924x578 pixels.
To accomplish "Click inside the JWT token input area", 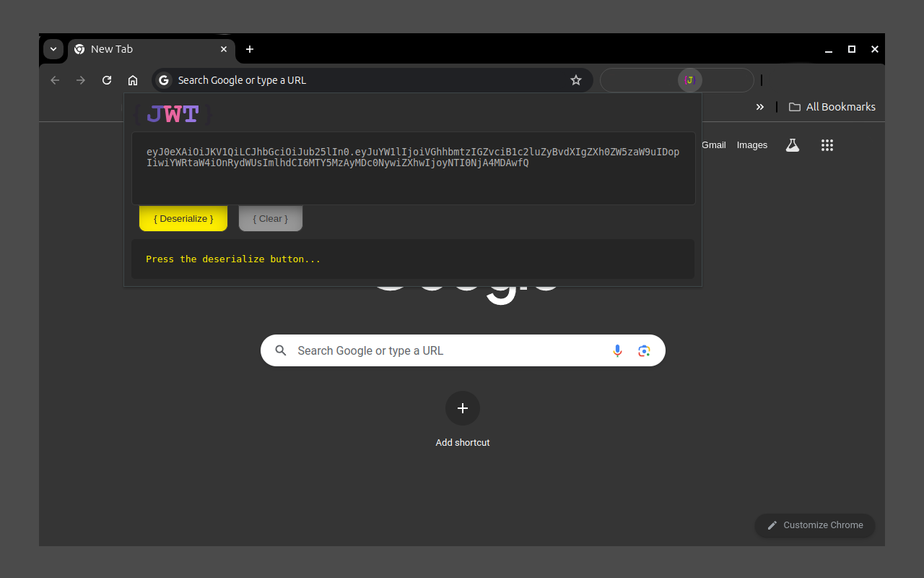I will pyautogui.click(x=413, y=168).
